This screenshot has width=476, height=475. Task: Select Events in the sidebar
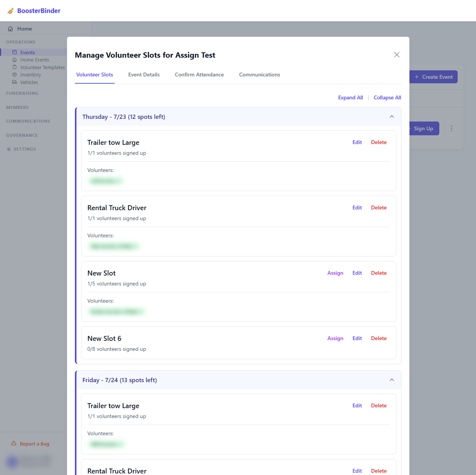pos(28,52)
